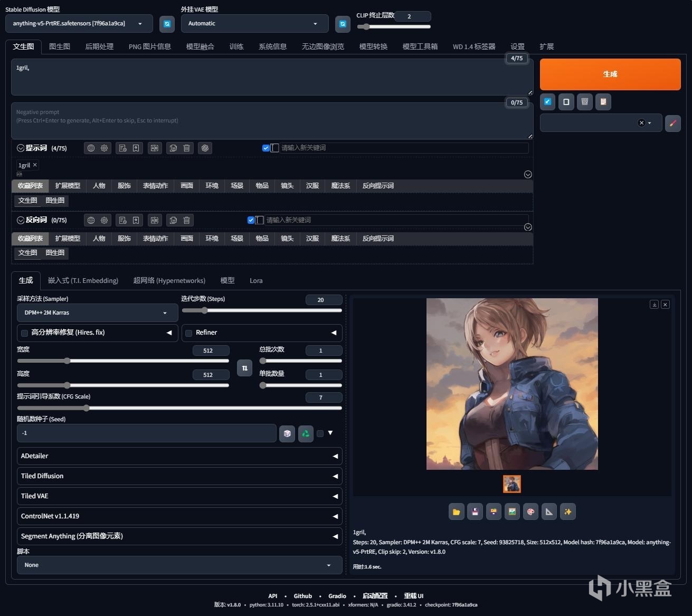Screen dimensions: 692x616
Task: Open the Stable Diffusion 模型 checkpoint dropdown
Action: (79, 24)
